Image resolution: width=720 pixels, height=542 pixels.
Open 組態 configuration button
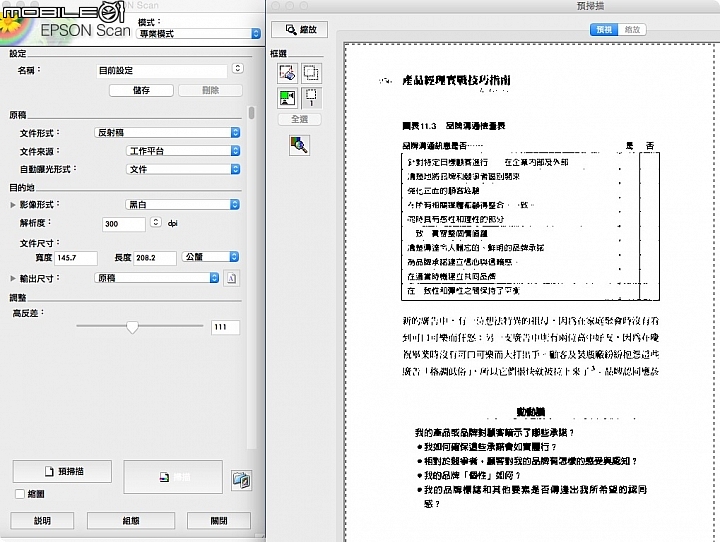(x=131, y=521)
